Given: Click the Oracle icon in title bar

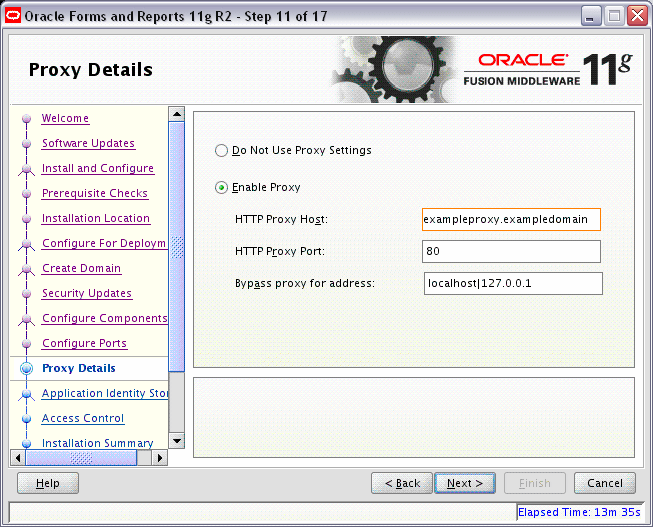Looking at the screenshot, I should pyautogui.click(x=13, y=16).
